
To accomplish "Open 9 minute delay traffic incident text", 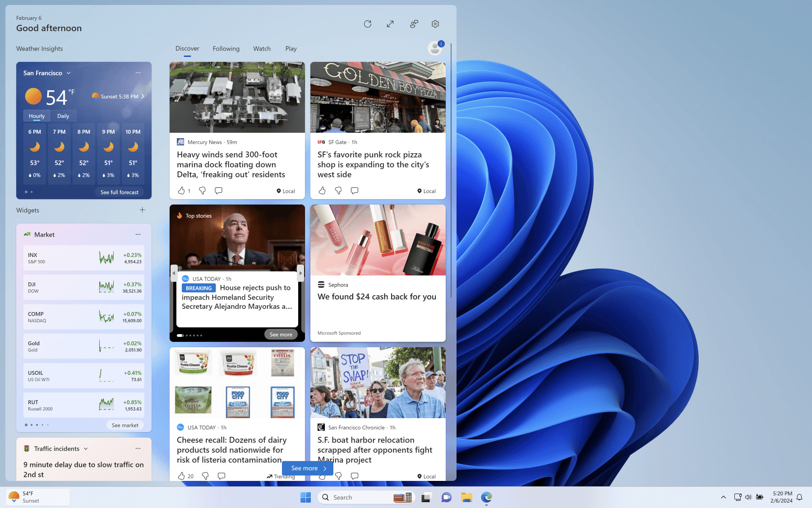I will coord(83,469).
